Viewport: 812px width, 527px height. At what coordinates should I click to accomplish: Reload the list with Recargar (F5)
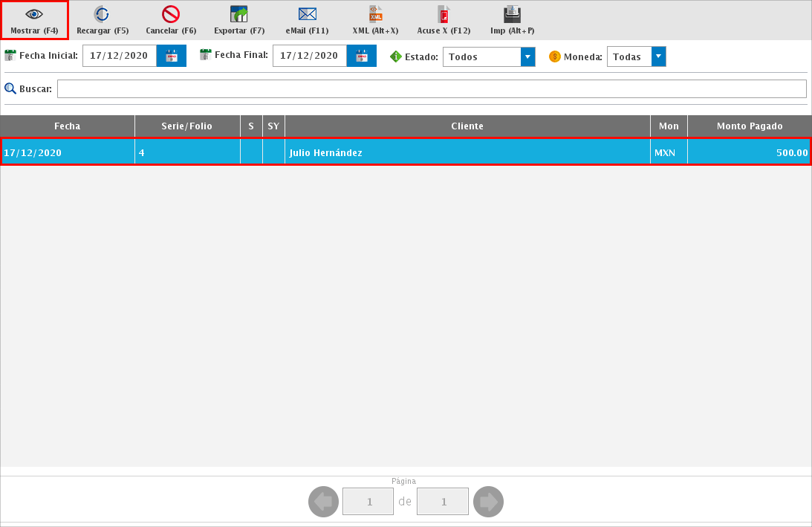[x=103, y=15]
